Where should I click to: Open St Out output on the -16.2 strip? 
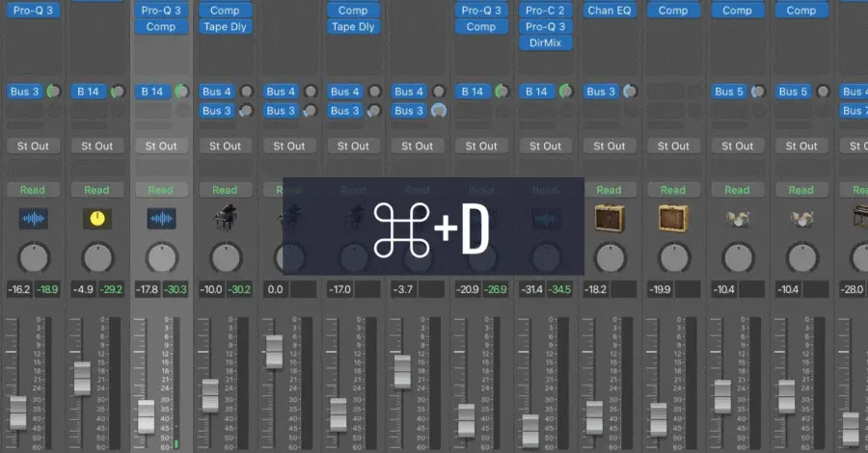[33, 147]
